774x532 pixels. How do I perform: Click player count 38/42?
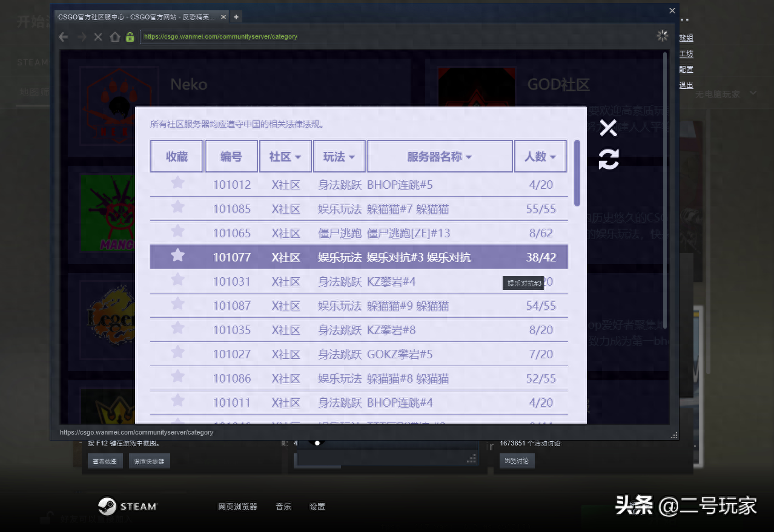pyautogui.click(x=541, y=258)
